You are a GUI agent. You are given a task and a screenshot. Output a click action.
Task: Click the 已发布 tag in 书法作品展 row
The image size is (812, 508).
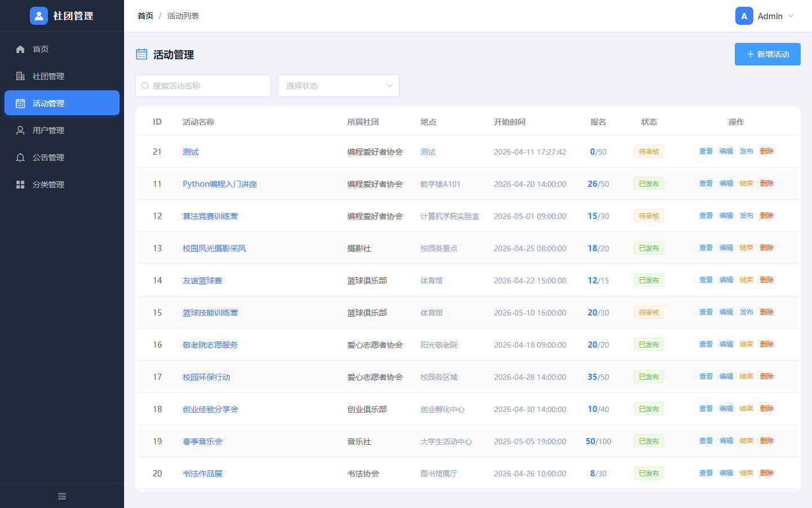pos(649,474)
